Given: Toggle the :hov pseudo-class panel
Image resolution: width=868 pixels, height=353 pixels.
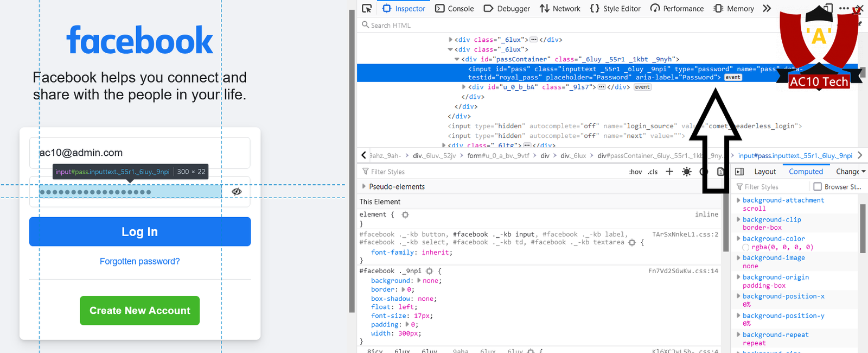Looking at the screenshot, I should tap(635, 172).
